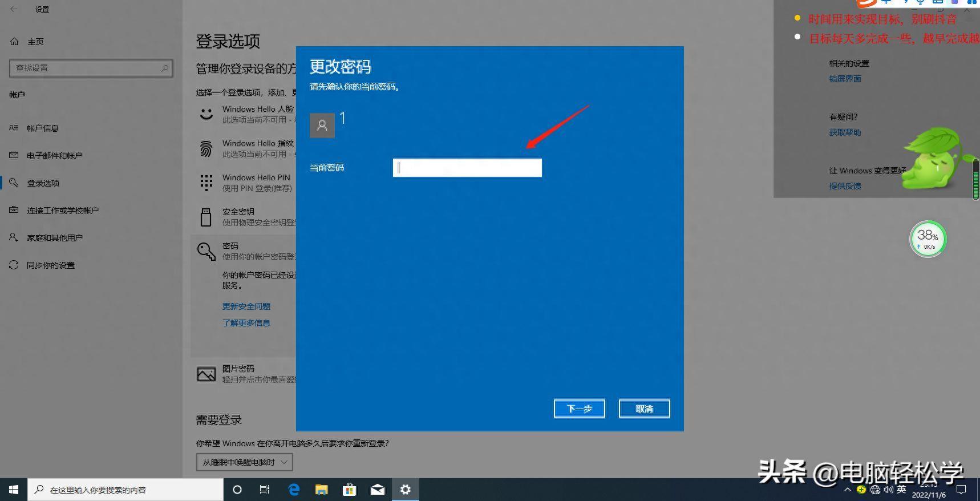This screenshot has width=980, height=501.
Task: Click the user avatar icon in dialog
Action: [322, 125]
